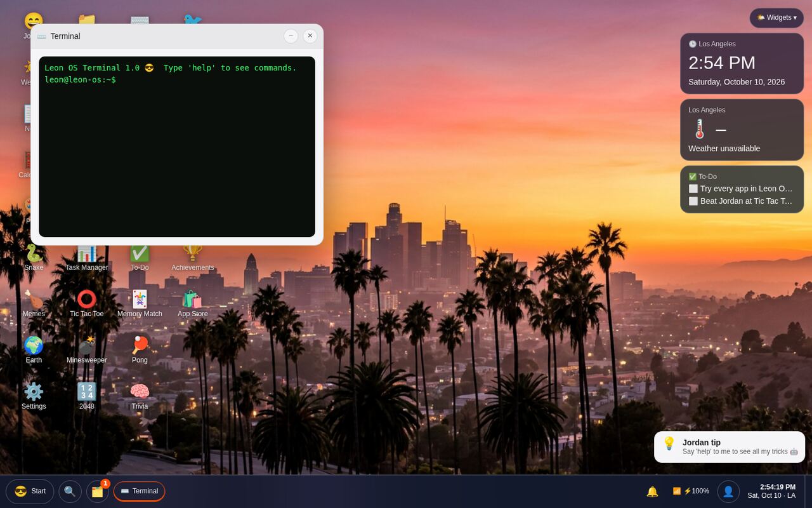Open the Minesweeper bomb icon
Screen dimensions: 812x508
(87, 349)
